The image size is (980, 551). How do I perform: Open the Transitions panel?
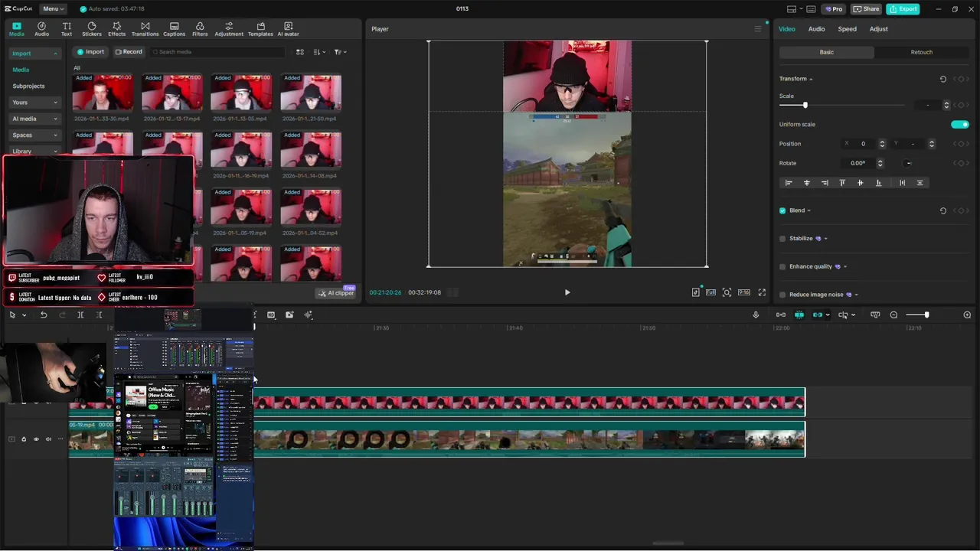145,29
